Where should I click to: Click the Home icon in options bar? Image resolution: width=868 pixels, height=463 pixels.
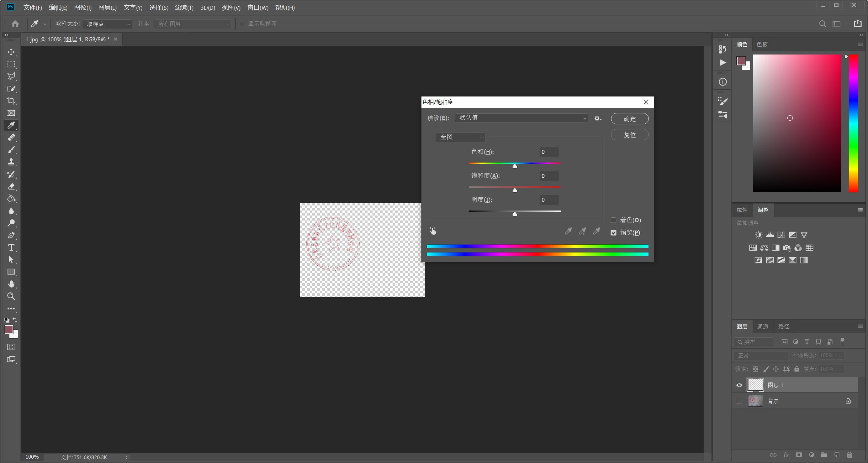(15, 23)
